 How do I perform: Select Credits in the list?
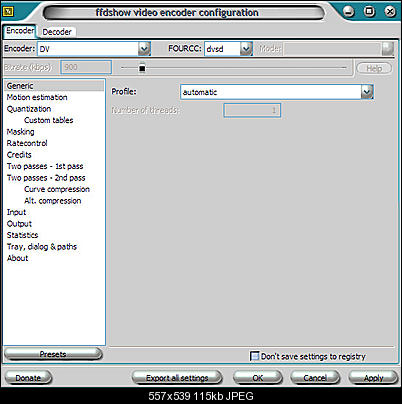coord(19,155)
